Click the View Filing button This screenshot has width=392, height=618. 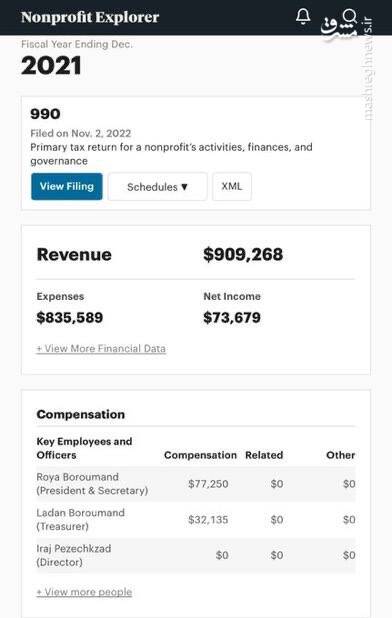point(67,186)
